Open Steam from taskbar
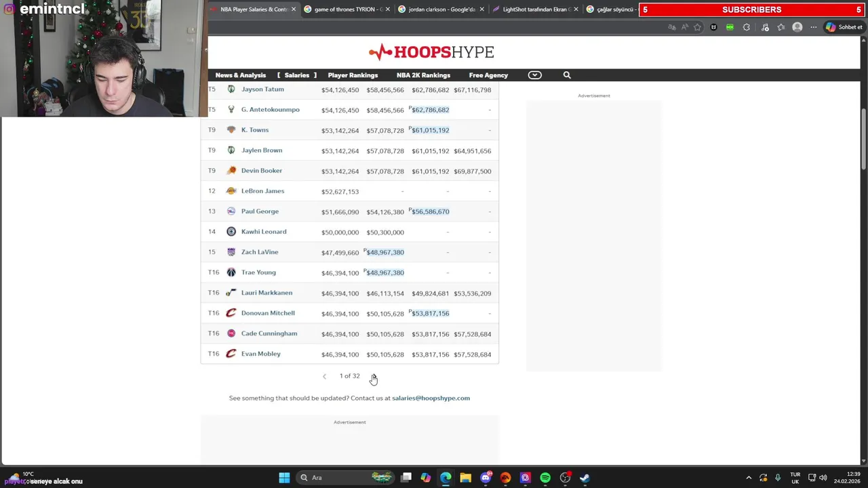The height and width of the screenshot is (488, 868). pos(585,478)
